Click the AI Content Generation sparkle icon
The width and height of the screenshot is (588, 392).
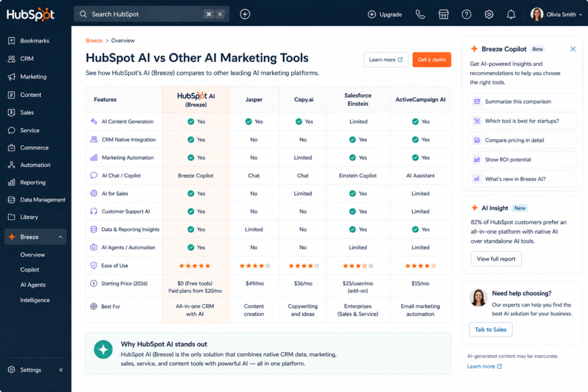(x=94, y=122)
